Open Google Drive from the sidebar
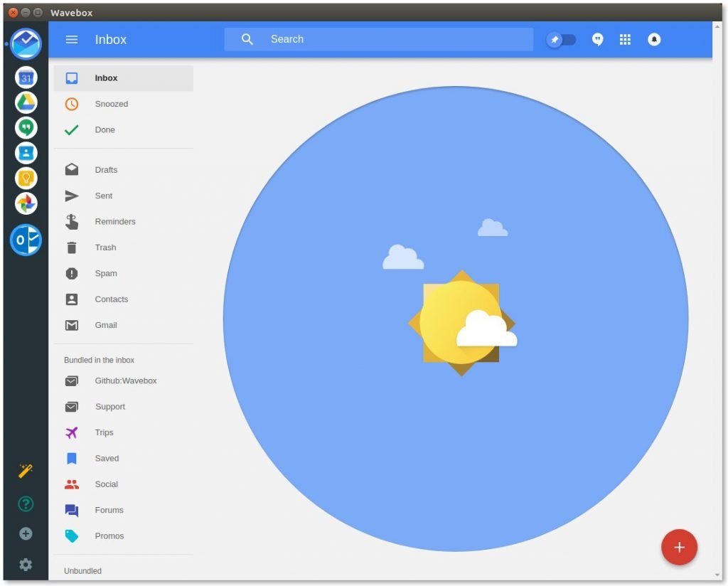 26,102
